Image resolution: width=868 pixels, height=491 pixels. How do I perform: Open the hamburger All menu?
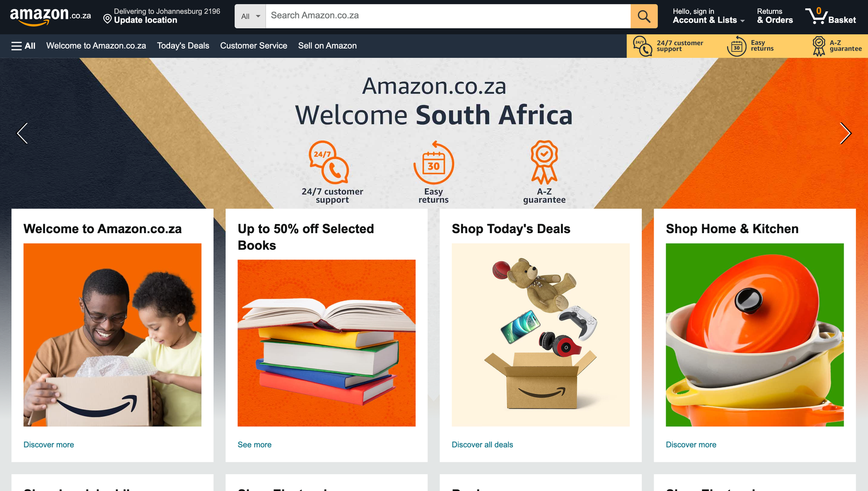[23, 46]
